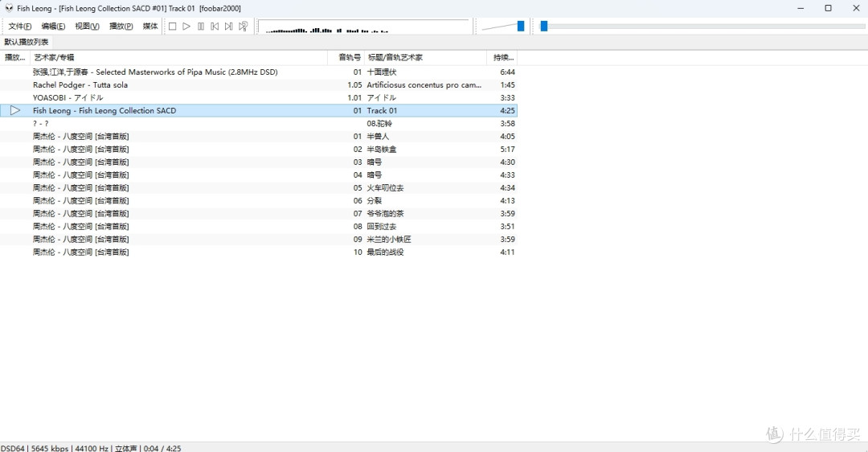Select track 09 米兰的小铁匠
This screenshot has height=452, width=868.
click(x=259, y=240)
